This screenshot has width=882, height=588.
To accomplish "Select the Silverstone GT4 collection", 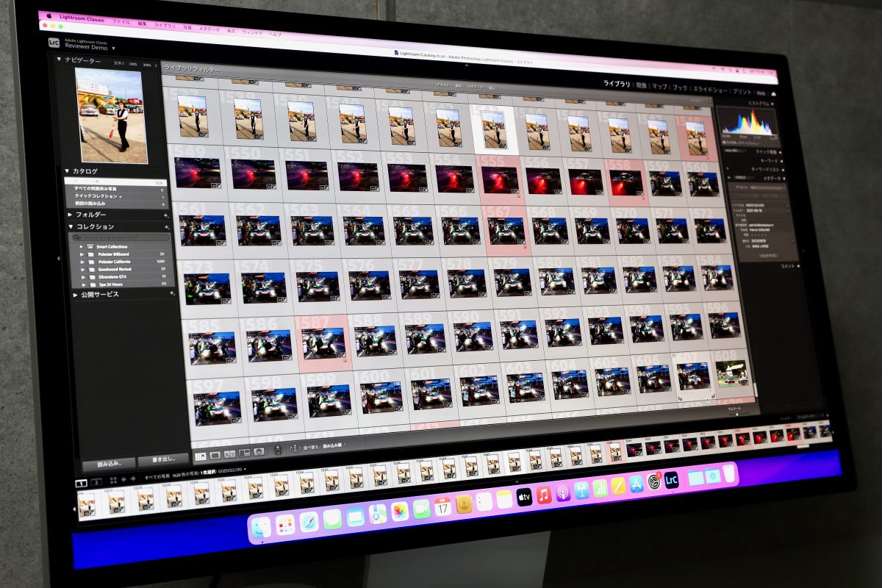I will (x=112, y=276).
